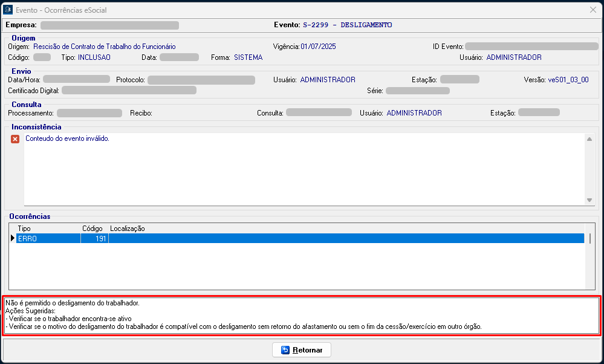Click the Versão value veS01_03_00
Screen dimensions: 604x364
(568, 80)
